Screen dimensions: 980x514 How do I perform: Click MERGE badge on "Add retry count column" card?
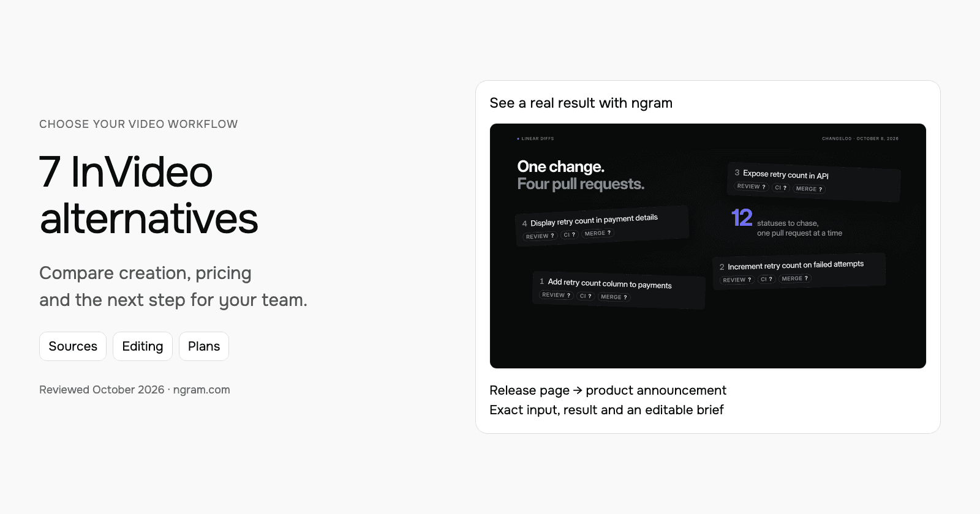pos(614,297)
